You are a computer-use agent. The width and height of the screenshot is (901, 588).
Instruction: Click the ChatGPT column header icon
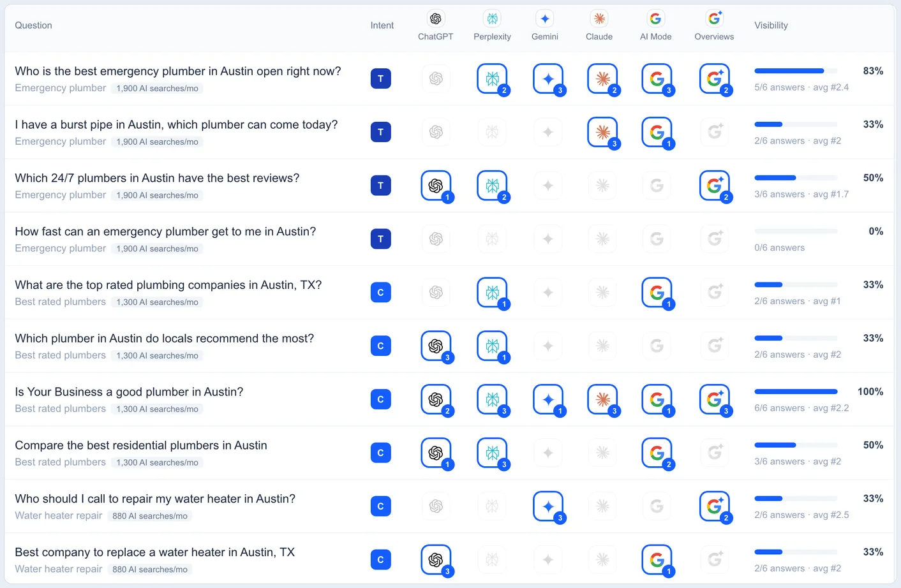click(x=436, y=18)
